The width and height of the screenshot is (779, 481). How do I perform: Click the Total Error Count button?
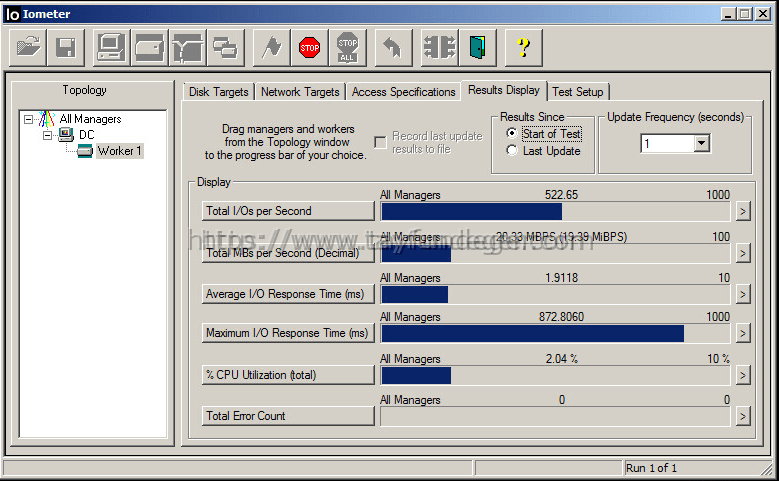(288, 416)
